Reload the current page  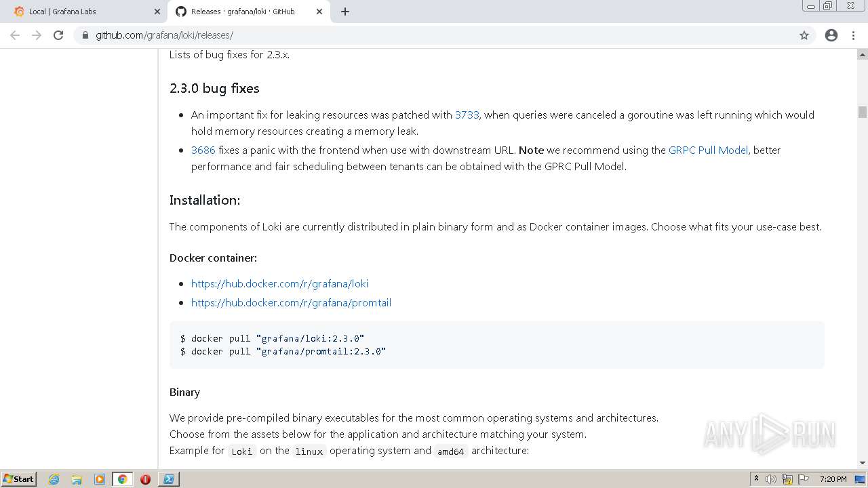pos(58,35)
